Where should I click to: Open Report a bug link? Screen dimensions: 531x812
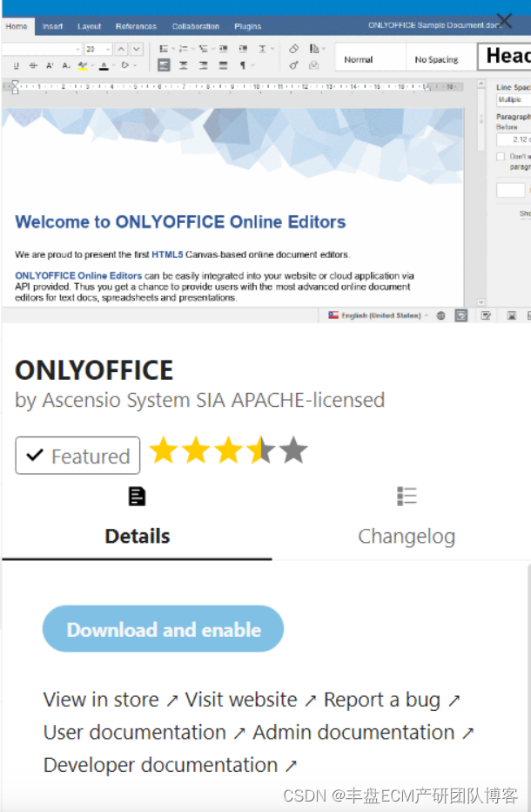coord(392,700)
